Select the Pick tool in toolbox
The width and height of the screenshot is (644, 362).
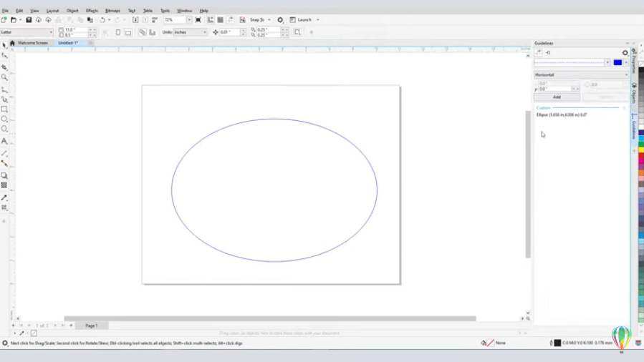pos(4,46)
